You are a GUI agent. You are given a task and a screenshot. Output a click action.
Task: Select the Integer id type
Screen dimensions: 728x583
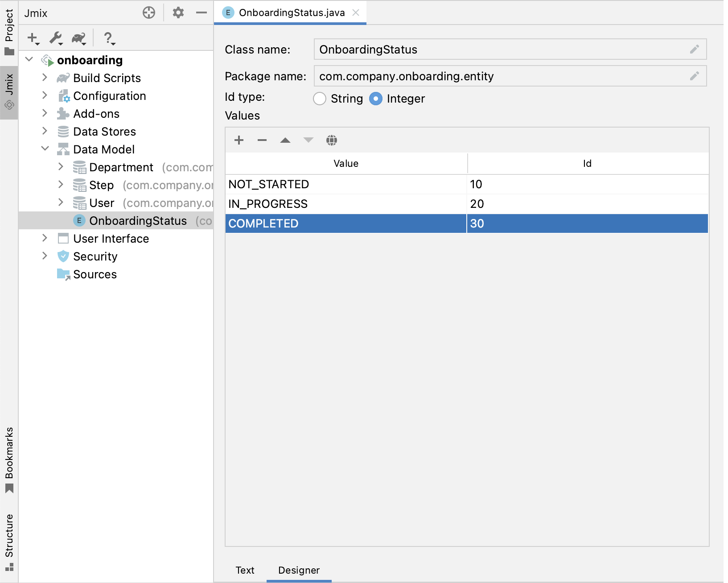coord(376,99)
